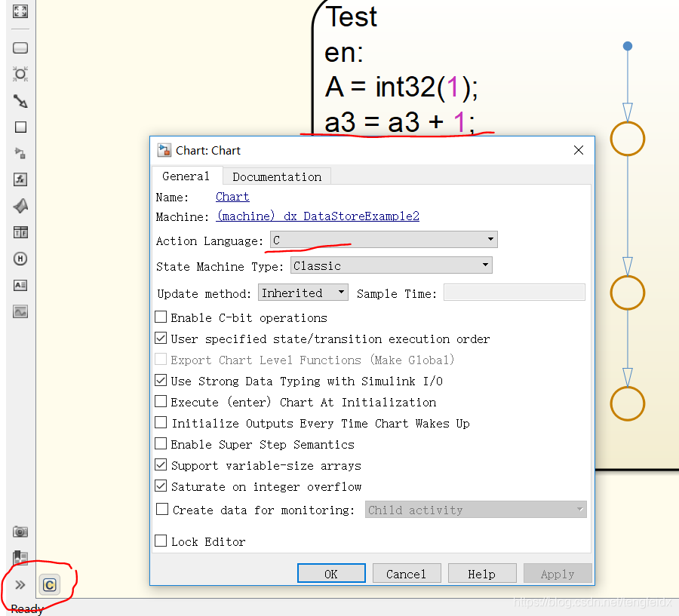
Task: Open the machine dx_DataStoreExample2 link
Action: 318,216
